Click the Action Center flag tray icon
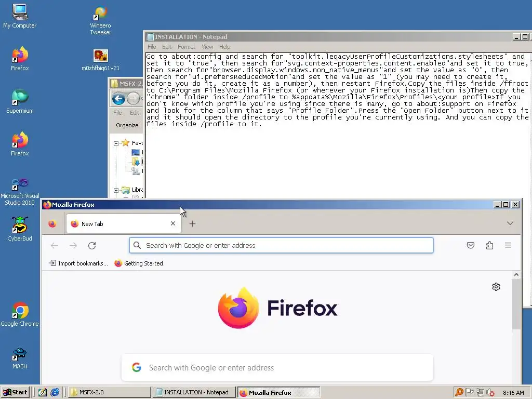This screenshot has height=399, width=532. [469, 392]
